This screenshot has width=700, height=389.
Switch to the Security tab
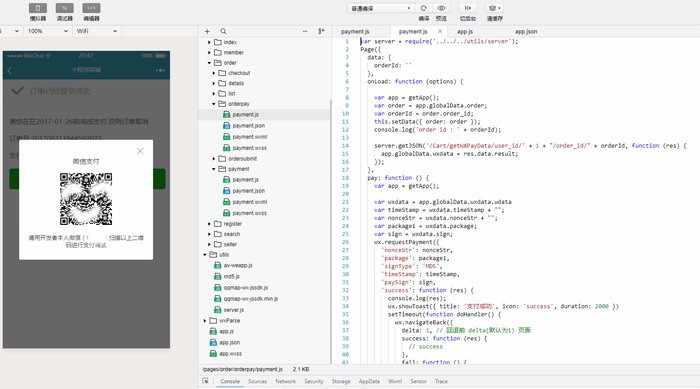tap(314, 381)
